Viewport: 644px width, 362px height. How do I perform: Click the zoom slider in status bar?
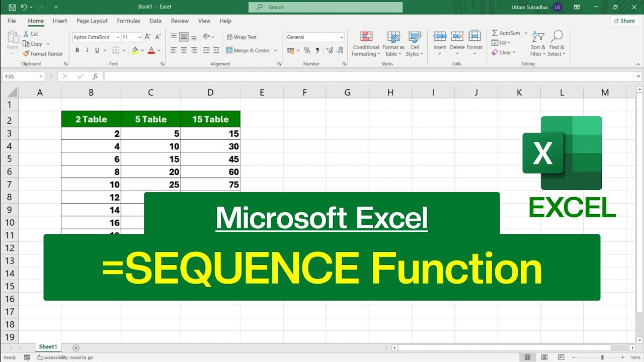[x=602, y=357]
